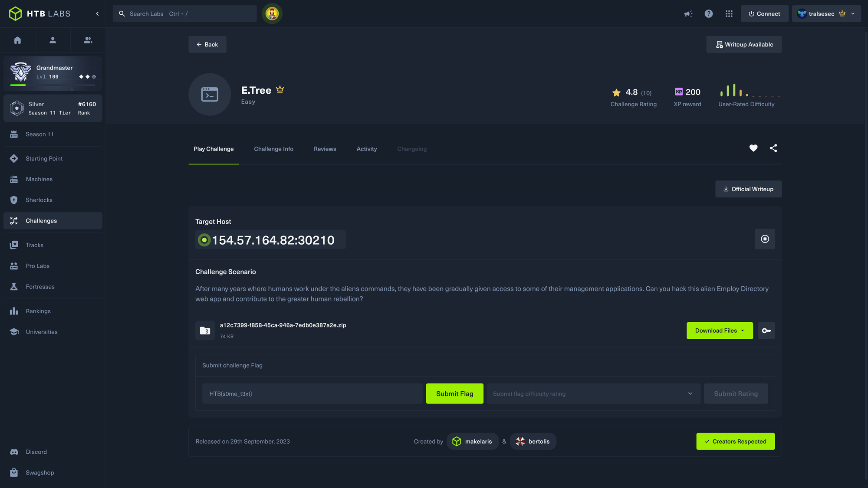Click the Rankings bar chart icon
The image size is (868, 488).
(14, 311)
